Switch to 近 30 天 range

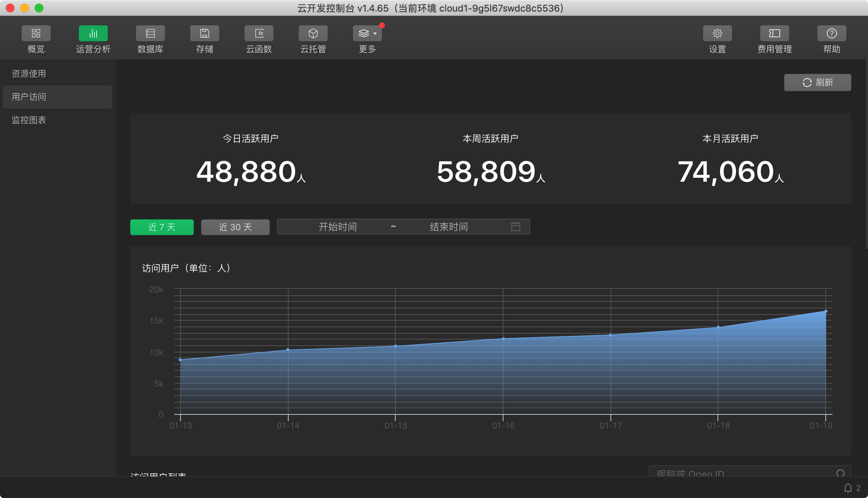235,227
